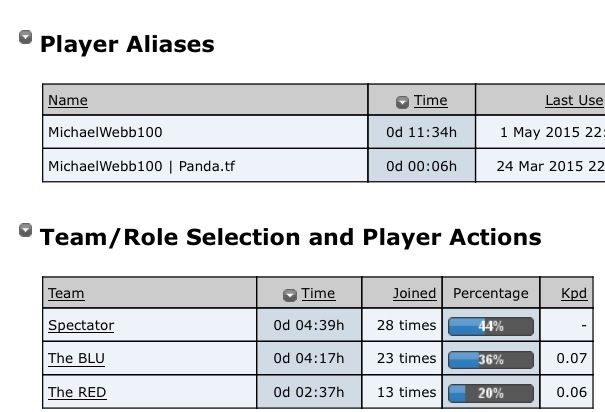Sort aliases by Last Use column
Viewport: 605px width, 412px height.
(573, 100)
